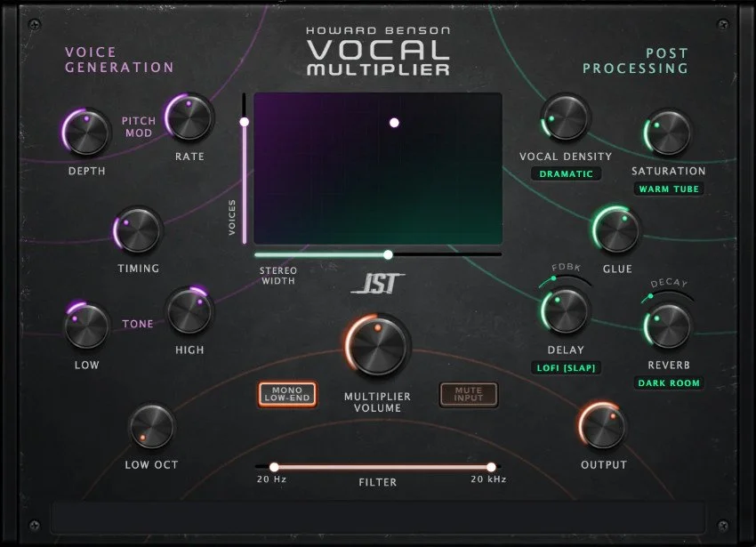The height and width of the screenshot is (547, 756).
Task: Click the Glue knob
Action: [x=616, y=230]
